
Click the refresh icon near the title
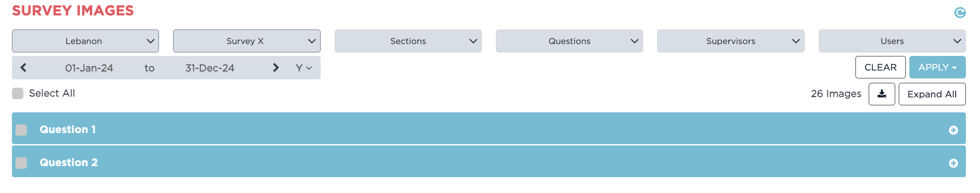point(960,13)
